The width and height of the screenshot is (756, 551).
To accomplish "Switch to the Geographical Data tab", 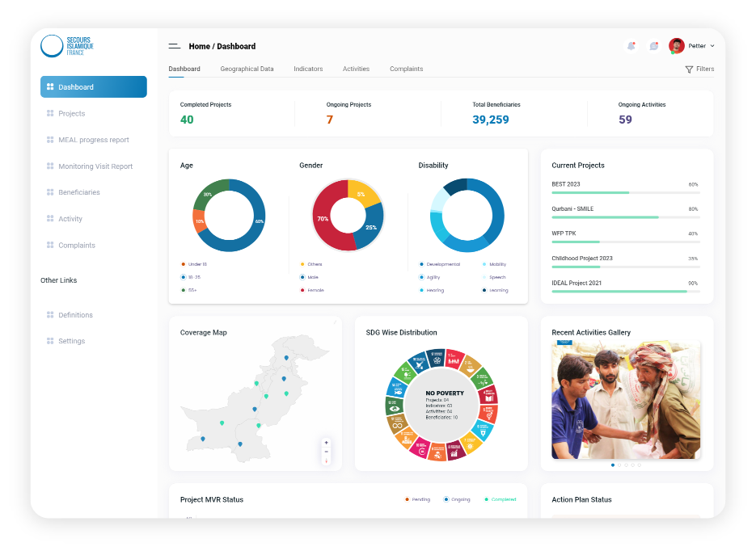I will pos(247,69).
